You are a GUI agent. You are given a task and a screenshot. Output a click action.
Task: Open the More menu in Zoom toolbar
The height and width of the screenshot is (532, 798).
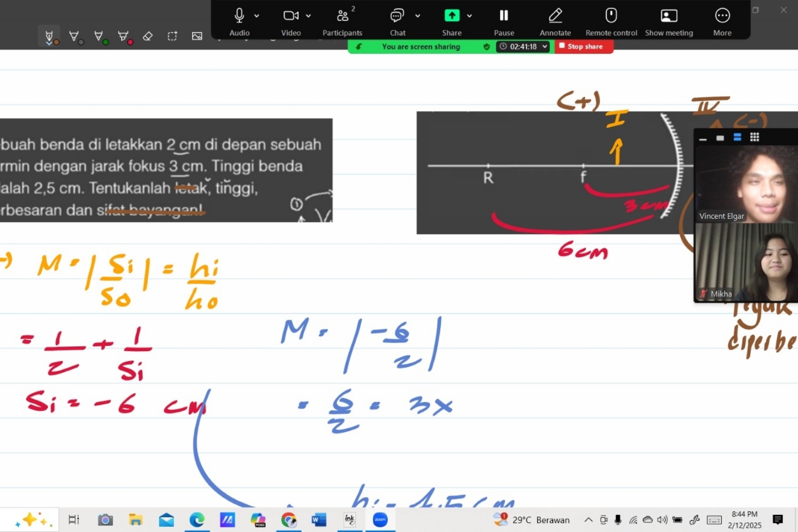point(722,21)
